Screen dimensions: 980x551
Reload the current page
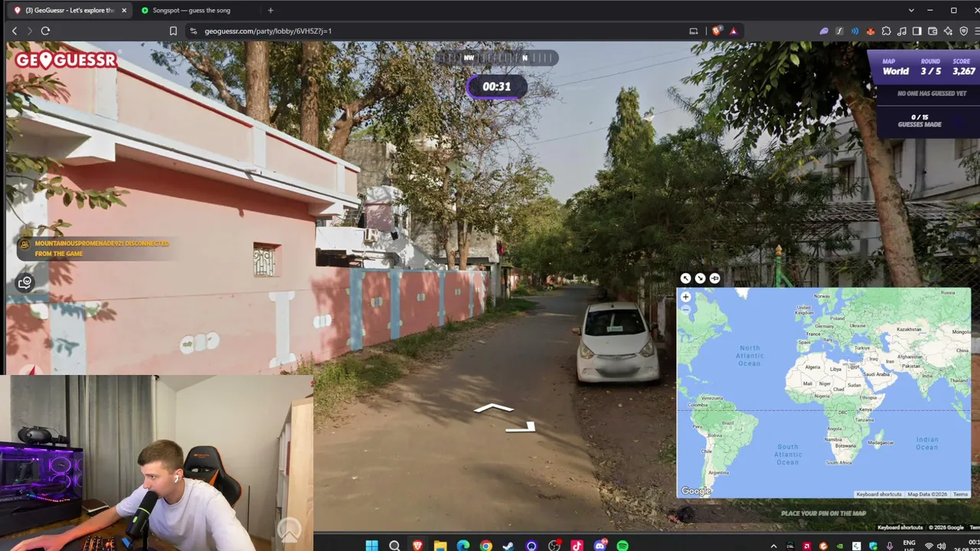click(45, 31)
